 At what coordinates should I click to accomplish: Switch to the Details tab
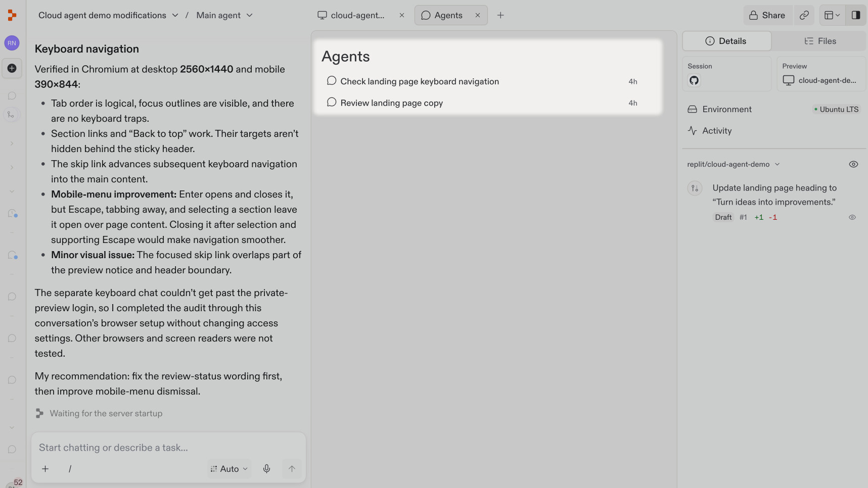pos(726,41)
